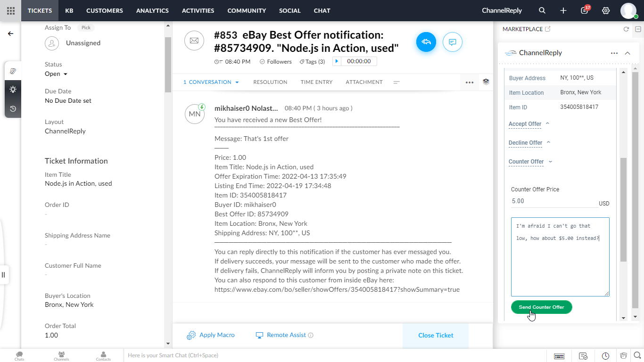Click the Smart Chat input bar
The image size is (644, 362).
pos(335,355)
